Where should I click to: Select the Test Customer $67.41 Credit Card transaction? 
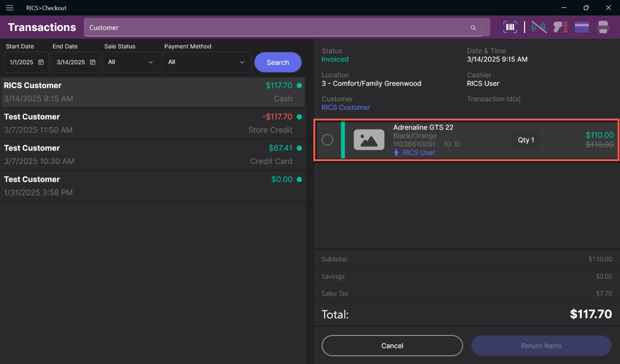[x=153, y=154]
